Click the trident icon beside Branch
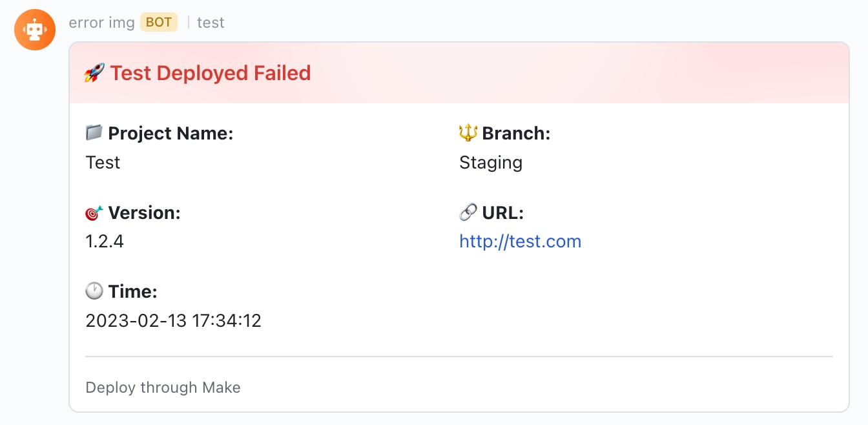The image size is (868, 425). (468, 133)
